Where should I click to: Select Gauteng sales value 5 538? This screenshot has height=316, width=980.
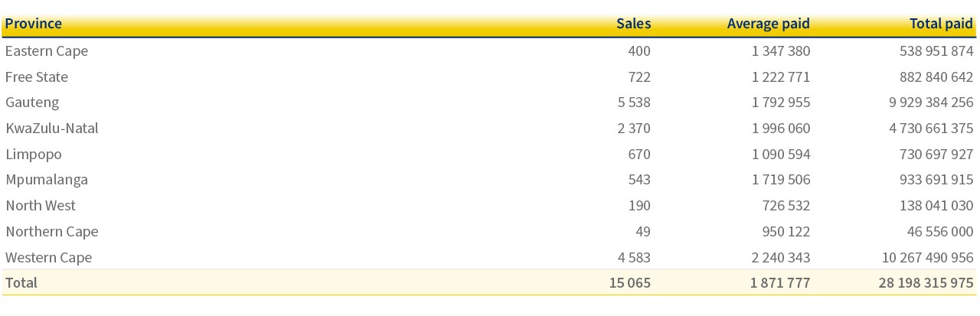click(x=634, y=103)
